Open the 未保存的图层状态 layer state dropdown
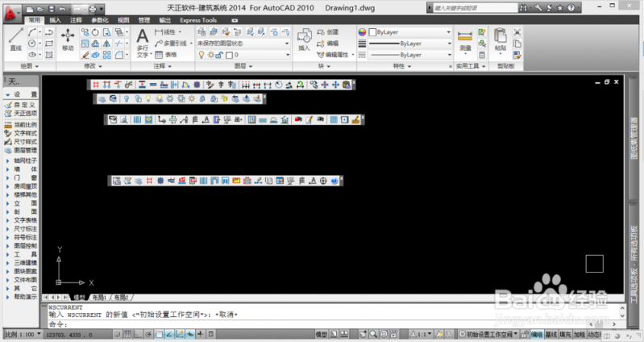The width and height of the screenshot is (644, 342). tap(243, 44)
